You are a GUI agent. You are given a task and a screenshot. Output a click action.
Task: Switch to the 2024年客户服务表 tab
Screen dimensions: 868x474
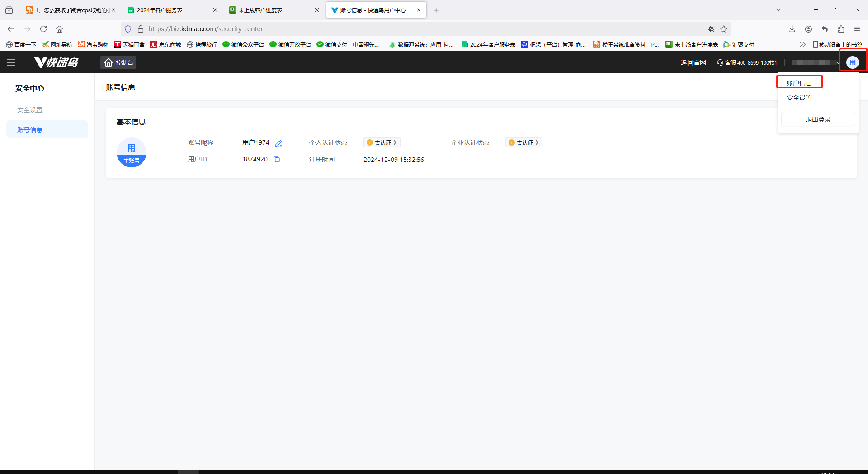(160, 10)
